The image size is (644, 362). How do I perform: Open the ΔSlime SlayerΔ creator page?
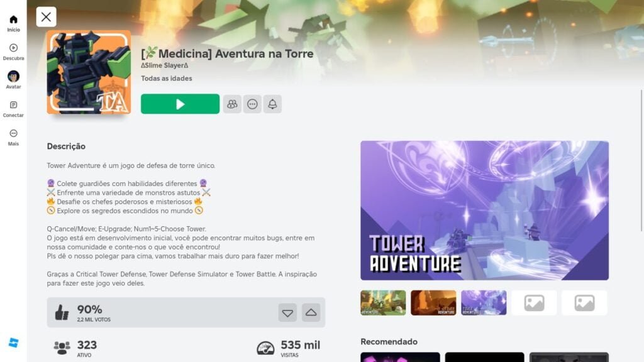click(164, 65)
